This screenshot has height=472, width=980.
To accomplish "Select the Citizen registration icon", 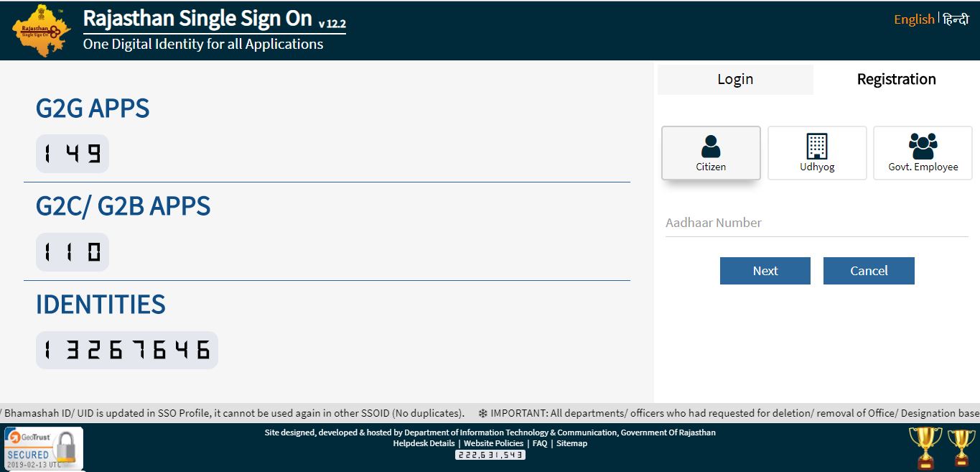I will 710,147.
